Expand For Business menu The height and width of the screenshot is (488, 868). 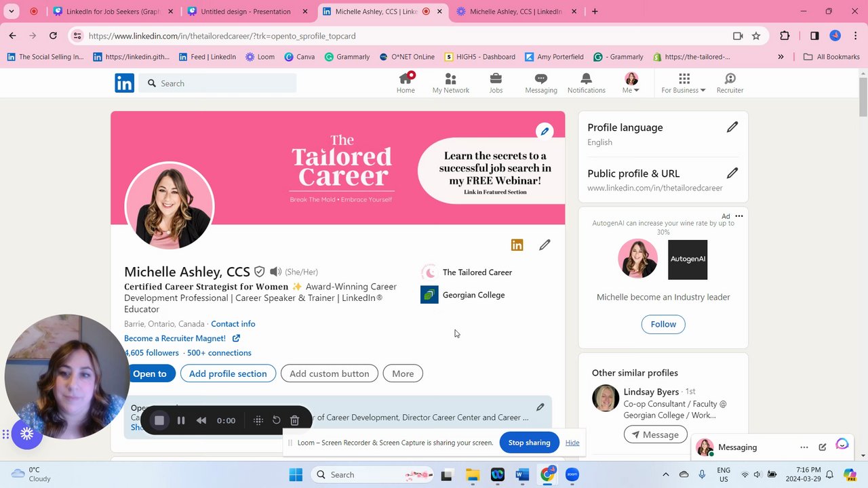684,83
